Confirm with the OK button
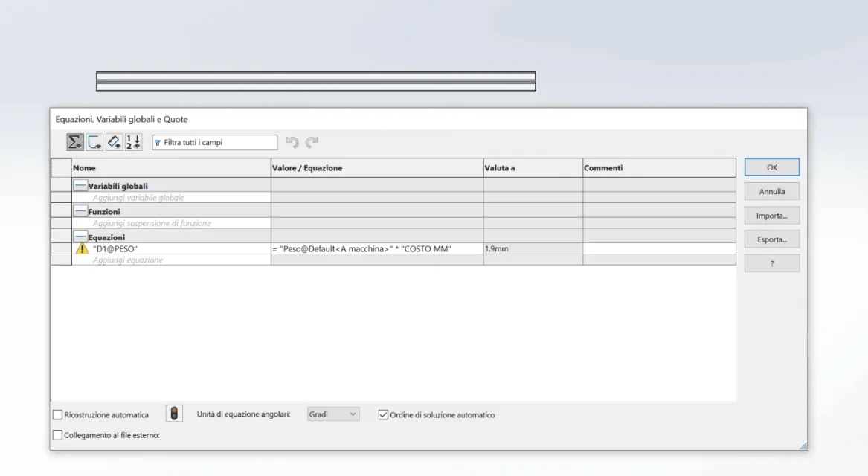The width and height of the screenshot is (868, 476). [x=771, y=167]
